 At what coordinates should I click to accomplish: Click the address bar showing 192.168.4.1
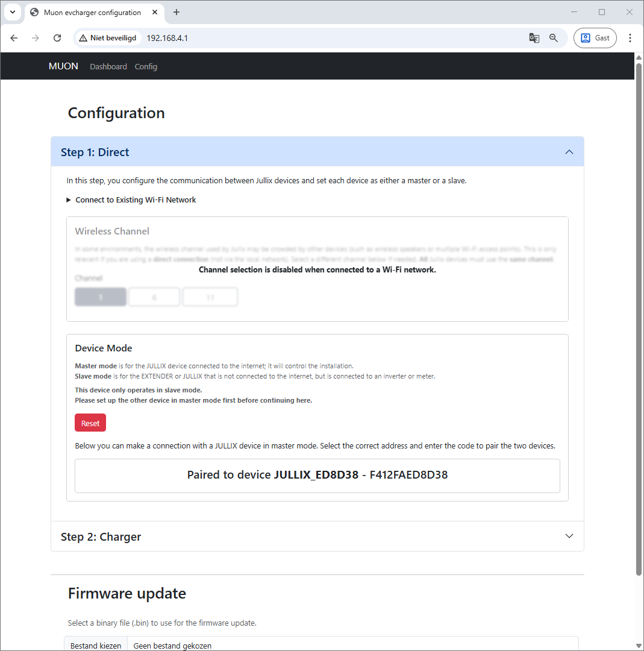coord(331,38)
